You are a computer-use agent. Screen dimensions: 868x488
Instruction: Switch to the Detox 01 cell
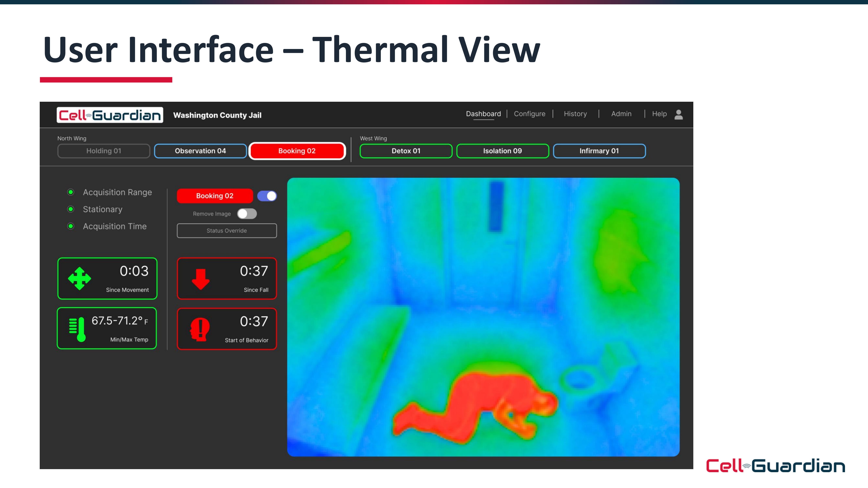coord(406,151)
